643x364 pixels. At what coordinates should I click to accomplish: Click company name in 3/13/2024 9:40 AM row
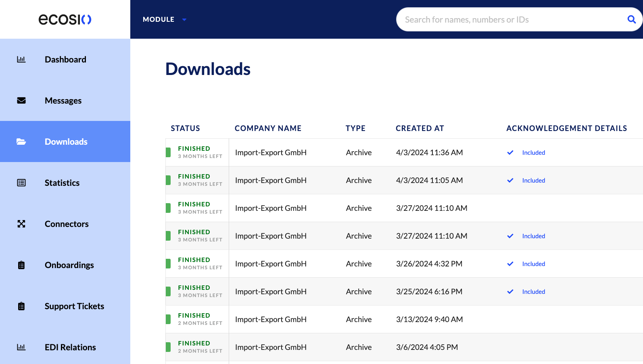pyautogui.click(x=271, y=319)
